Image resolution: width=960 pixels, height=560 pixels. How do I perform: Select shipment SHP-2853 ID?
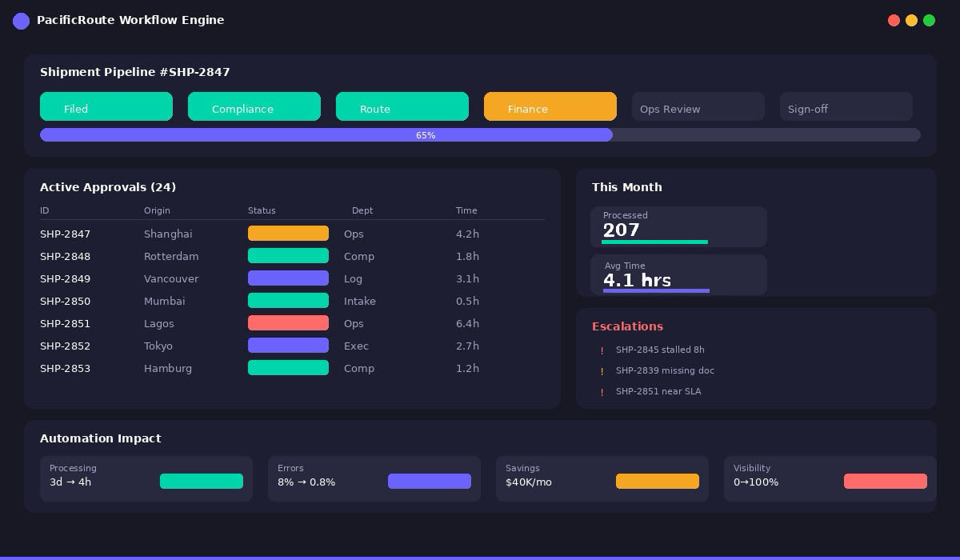[x=65, y=369]
